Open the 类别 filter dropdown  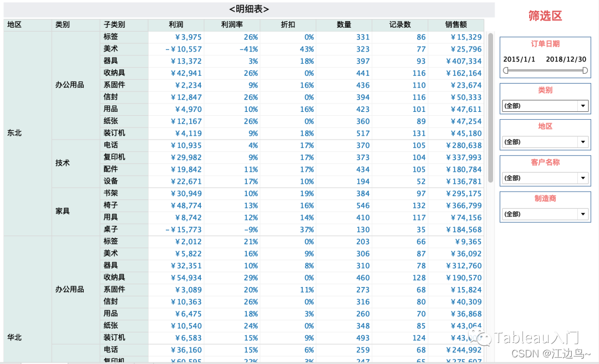click(x=545, y=106)
